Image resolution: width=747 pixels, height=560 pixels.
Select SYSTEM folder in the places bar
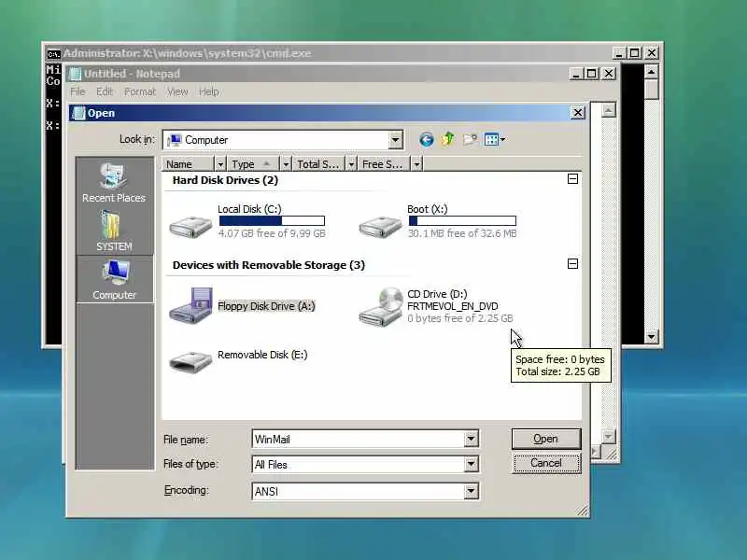(x=114, y=231)
